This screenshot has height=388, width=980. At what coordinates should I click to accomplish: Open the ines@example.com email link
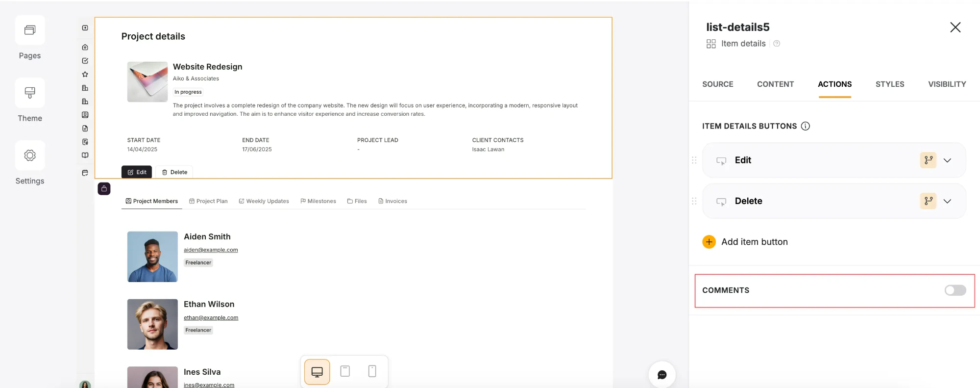click(x=209, y=385)
